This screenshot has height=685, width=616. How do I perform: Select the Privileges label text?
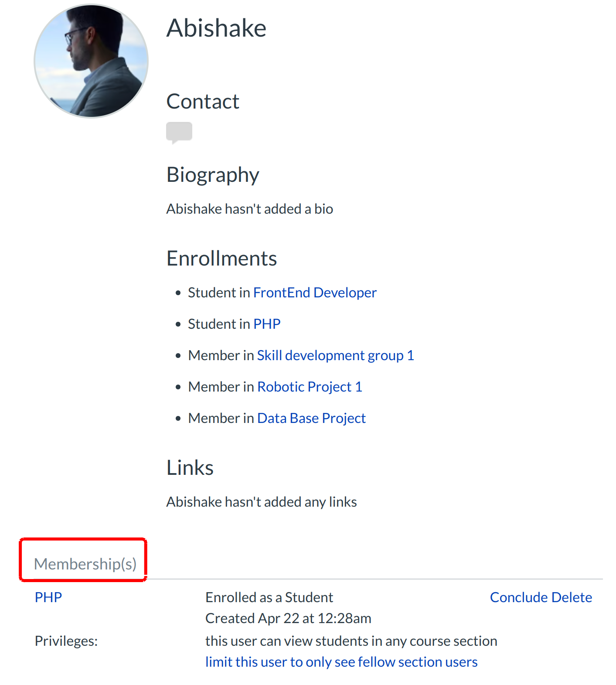pyautogui.click(x=65, y=641)
